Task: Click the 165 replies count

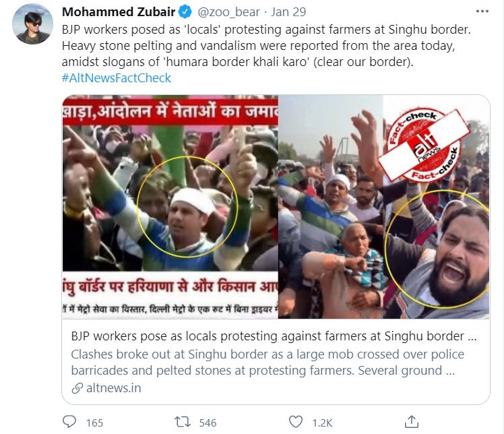Action: pyautogui.click(x=94, y=423)
